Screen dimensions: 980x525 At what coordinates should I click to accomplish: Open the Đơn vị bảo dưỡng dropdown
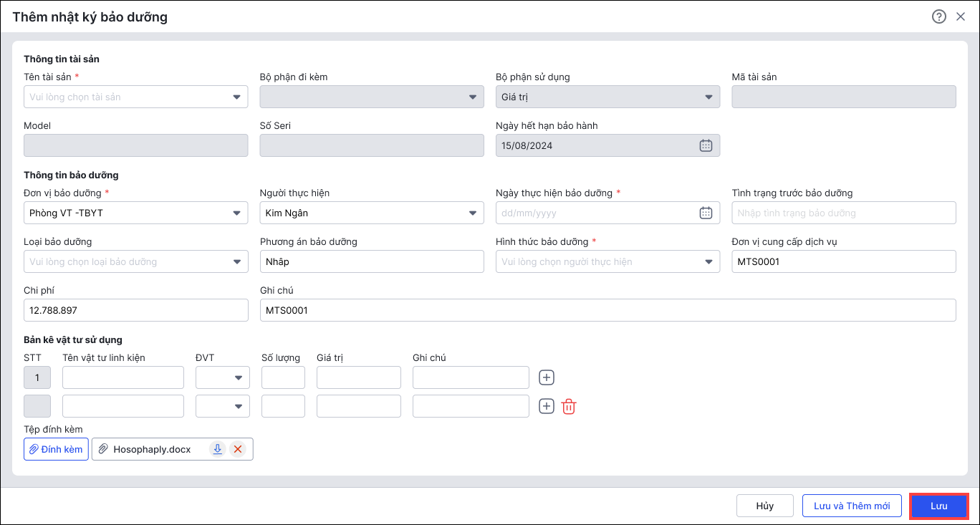pos(236,213)
